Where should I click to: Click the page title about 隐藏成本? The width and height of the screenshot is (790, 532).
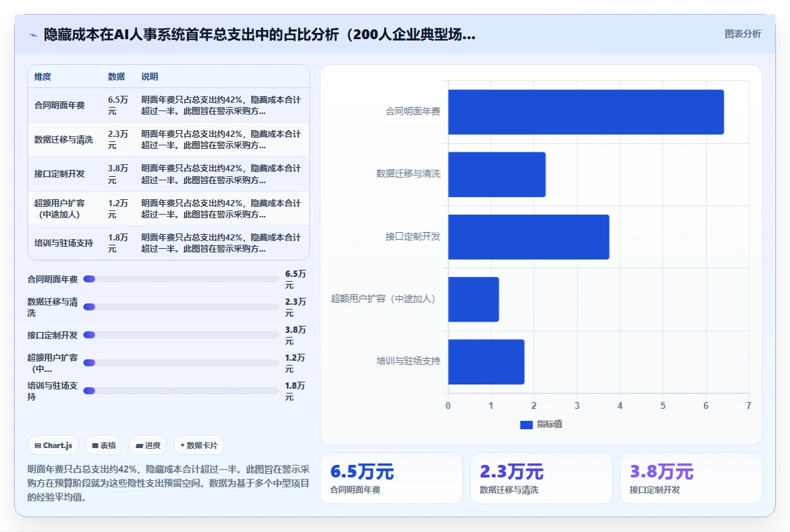[260, 35]
